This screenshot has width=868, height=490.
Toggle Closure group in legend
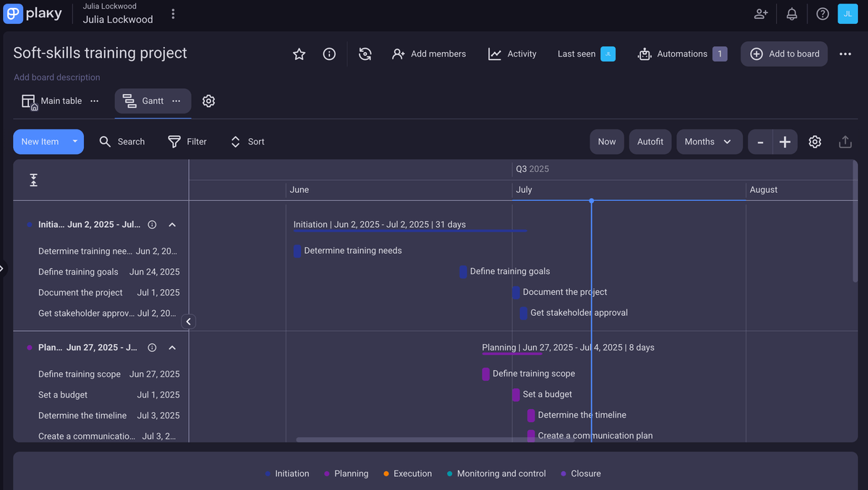(x=581, y=473)
